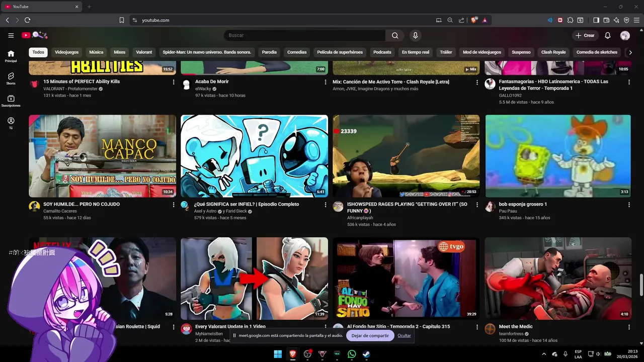The width and height of the screenshot is (644, 362).
Task: Open options for ¿Qué SIGNIFICA ser INFIEL?
Action: (326, 205)
